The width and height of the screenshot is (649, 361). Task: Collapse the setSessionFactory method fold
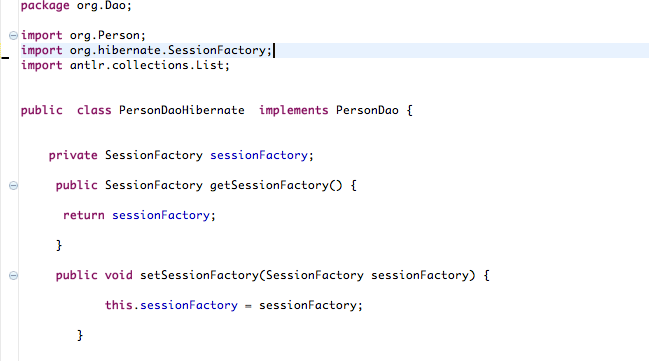pos(13,275)
